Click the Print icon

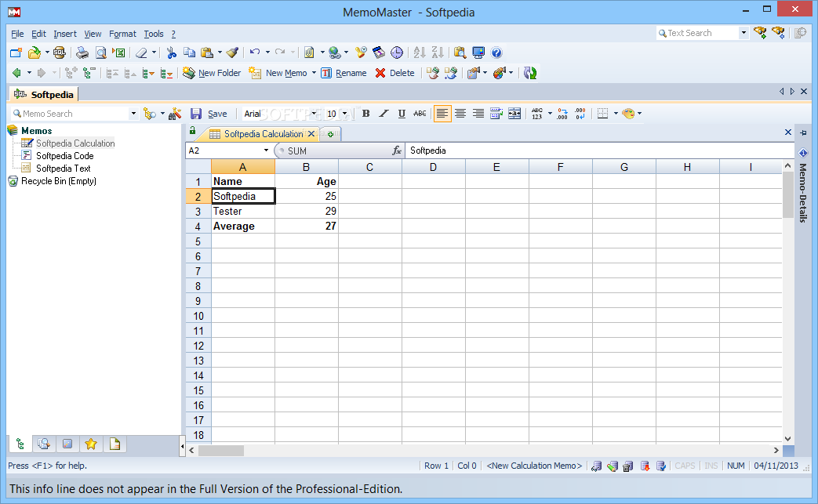[x=82, y=53]
